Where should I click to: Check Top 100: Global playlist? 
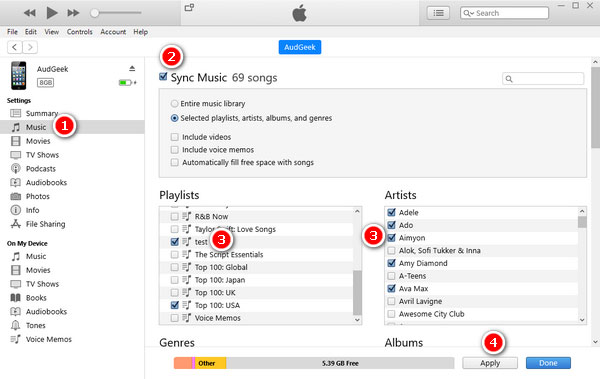(174, 267)
